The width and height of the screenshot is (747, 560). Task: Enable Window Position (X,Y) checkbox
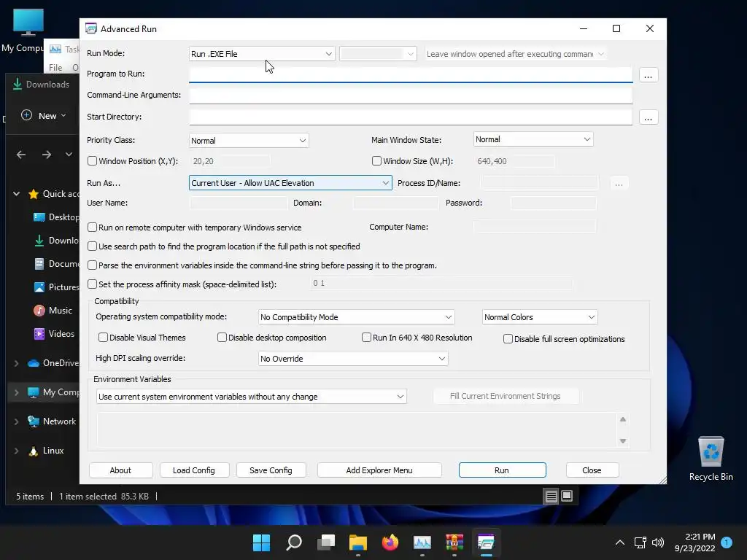93,161
